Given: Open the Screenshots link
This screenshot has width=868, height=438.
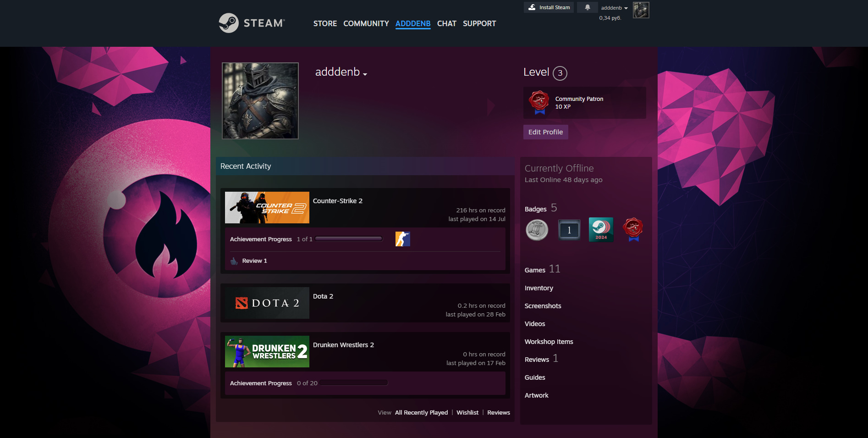Looking at the screenshot, I should point(543,306).
